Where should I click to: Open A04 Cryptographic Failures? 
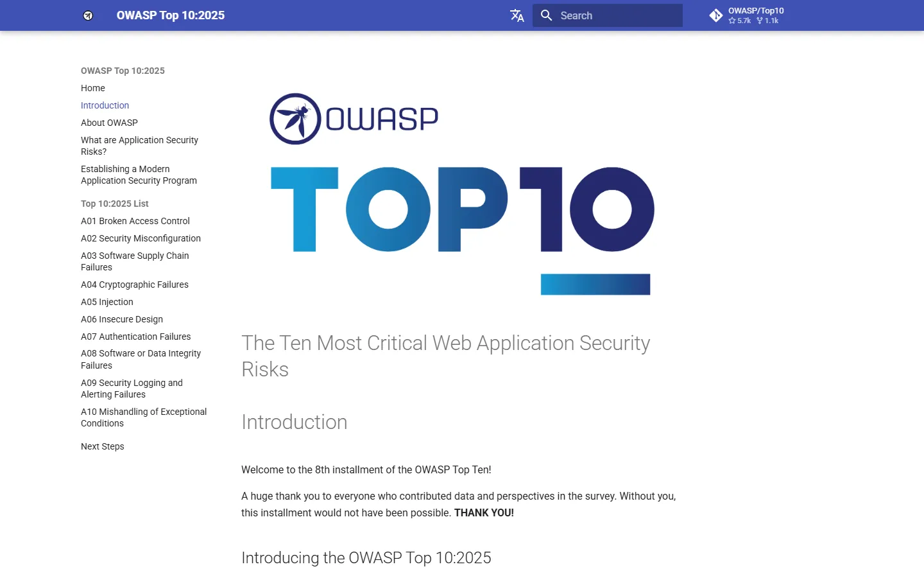click(x=135, y=285)
